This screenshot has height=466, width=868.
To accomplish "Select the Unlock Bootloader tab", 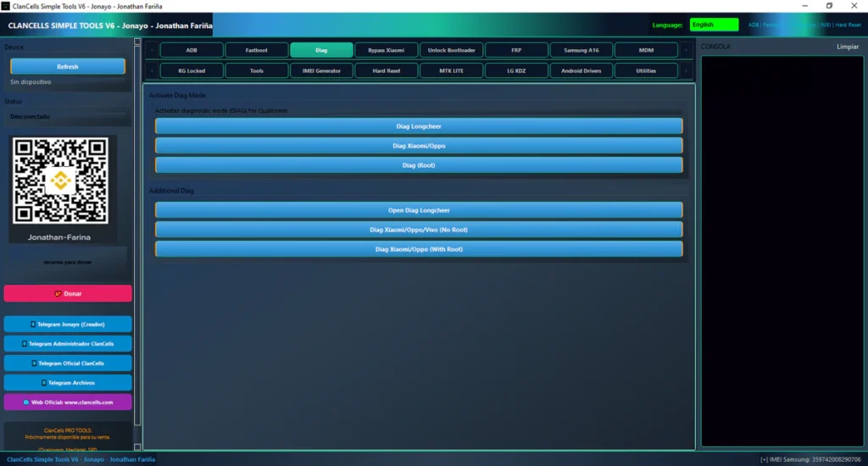I will pyautogui.click(x=451, y=50).
